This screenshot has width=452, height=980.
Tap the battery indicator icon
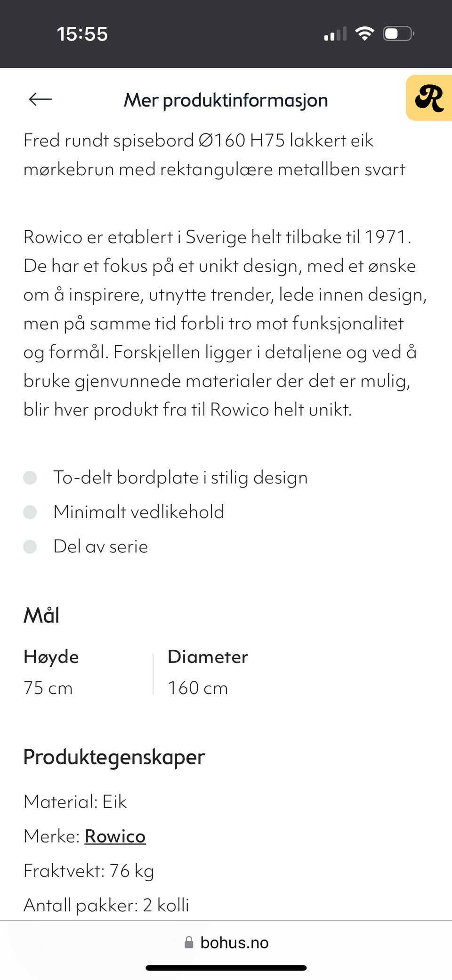(398, 34)
